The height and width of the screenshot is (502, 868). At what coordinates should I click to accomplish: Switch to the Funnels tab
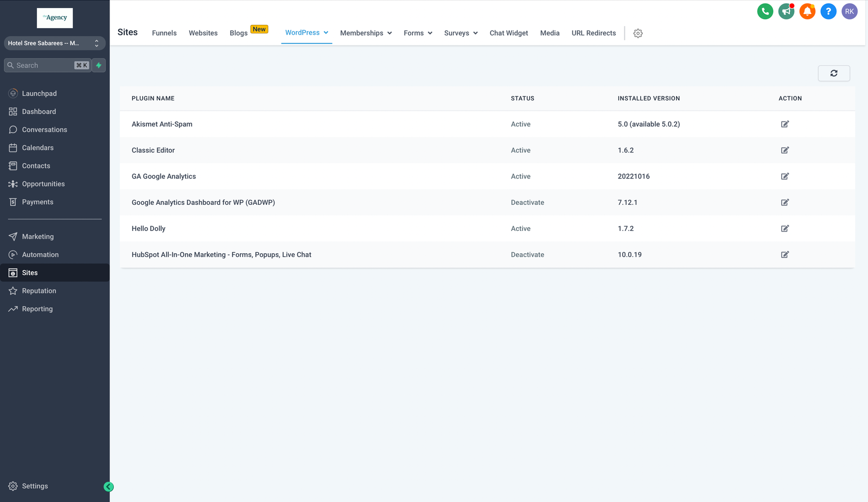[164, 33]
